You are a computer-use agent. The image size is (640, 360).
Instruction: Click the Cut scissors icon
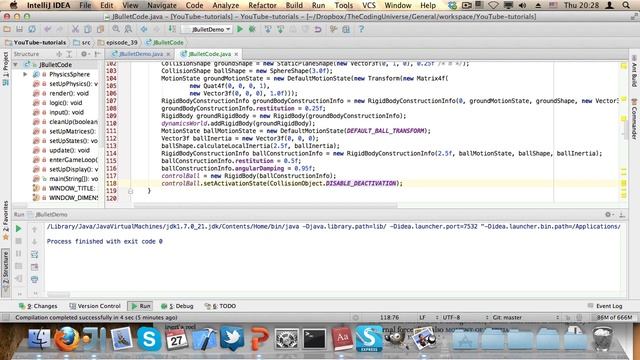coord(75,29)
